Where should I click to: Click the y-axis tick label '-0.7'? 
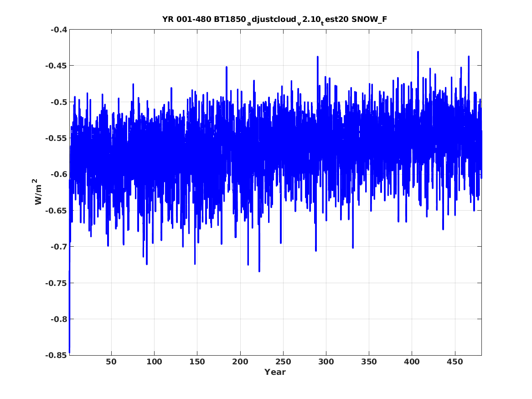(x=59, y=247)
